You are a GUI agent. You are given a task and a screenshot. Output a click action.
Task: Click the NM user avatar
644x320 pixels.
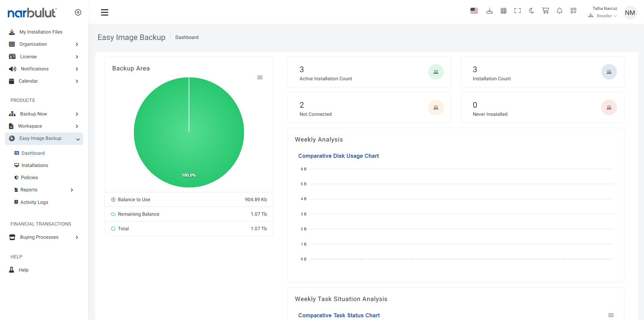[x=630, y=13]
